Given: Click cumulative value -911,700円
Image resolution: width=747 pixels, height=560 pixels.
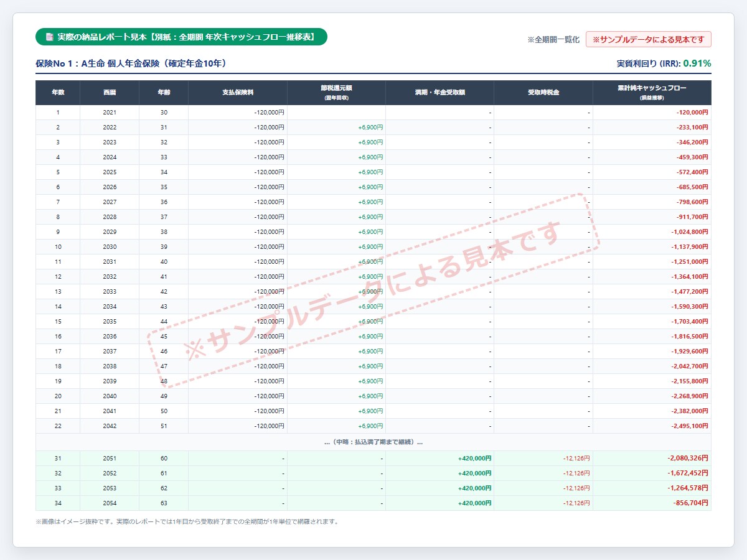Looking at the screenshot, I should click(x=692, y=217).
